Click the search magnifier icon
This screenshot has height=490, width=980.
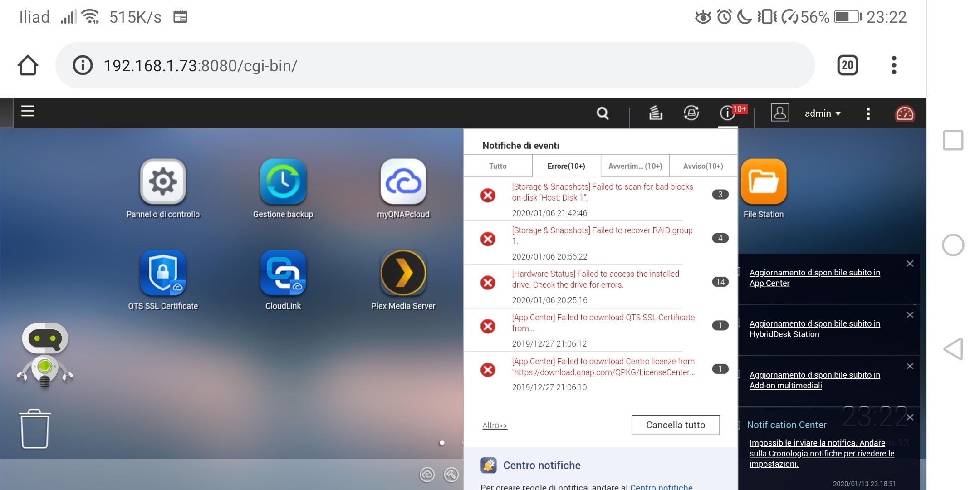(603, 113)
